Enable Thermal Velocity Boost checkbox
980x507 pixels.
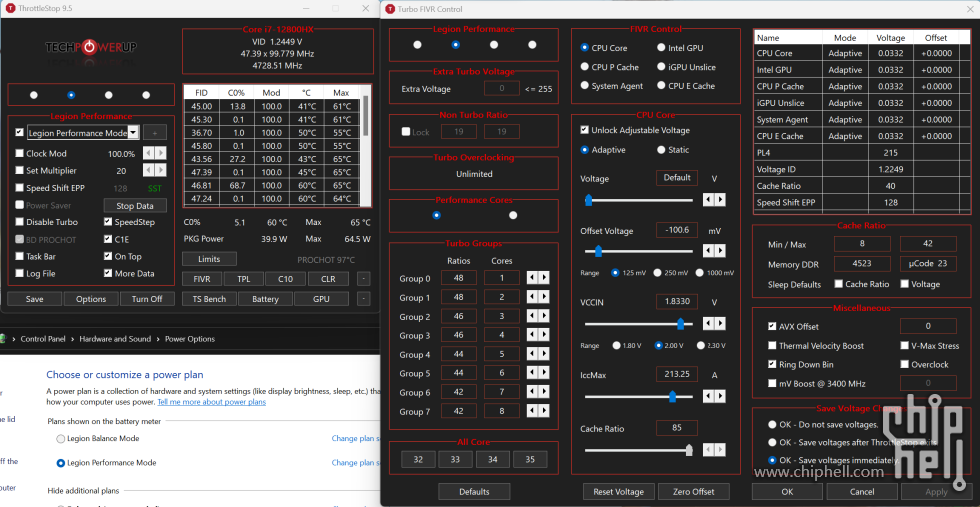tap(772, 346)
